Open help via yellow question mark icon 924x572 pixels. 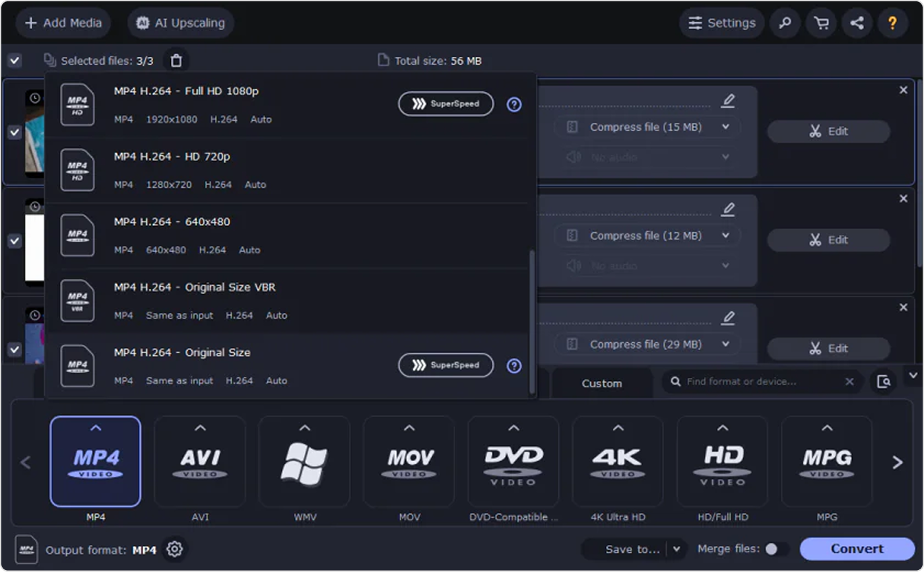[x=892, y=23]
